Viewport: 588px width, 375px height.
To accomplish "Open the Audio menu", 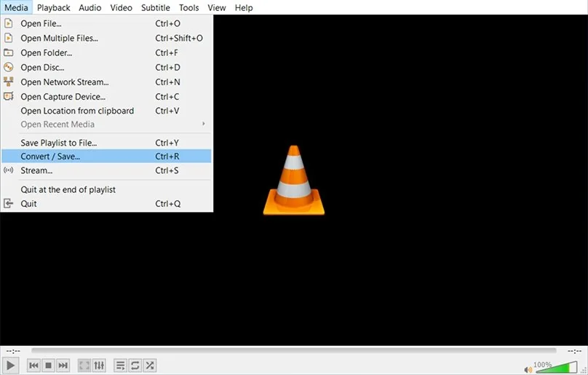I will point(90,7).
